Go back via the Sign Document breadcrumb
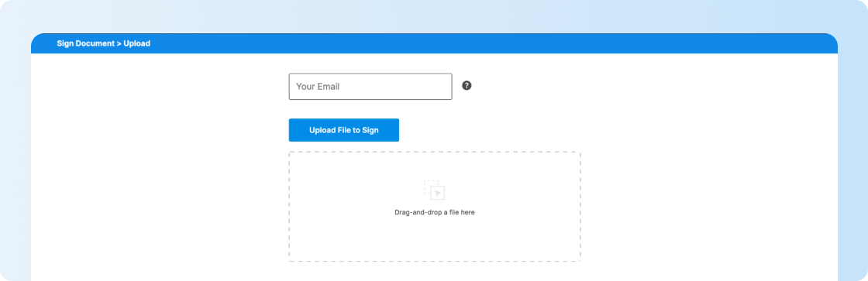 point(85,43)
